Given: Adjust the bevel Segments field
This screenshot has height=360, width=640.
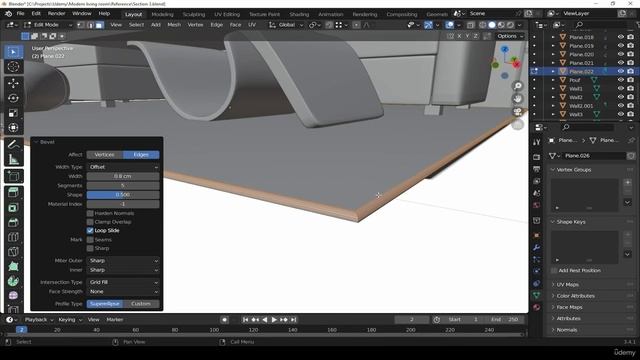Looking at the screenshot, I should 123,185.
